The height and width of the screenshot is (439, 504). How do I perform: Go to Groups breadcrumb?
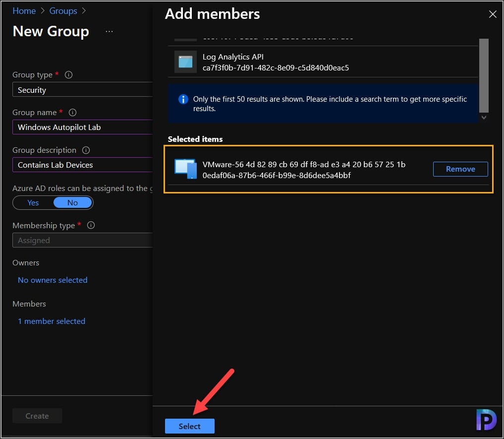tap(63, 11)
